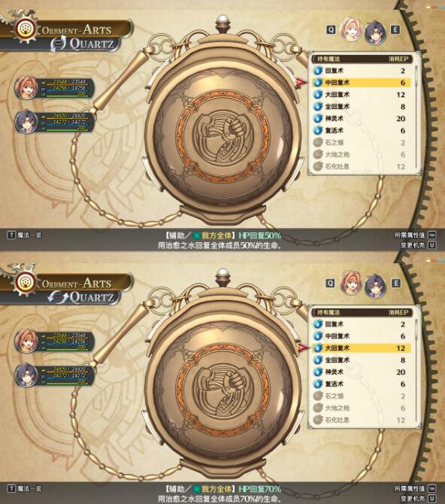Screen dimensions: 445x504
Task: Select the dark-haired party member status card in bottom panel
Action: click(x=55, y=375)
